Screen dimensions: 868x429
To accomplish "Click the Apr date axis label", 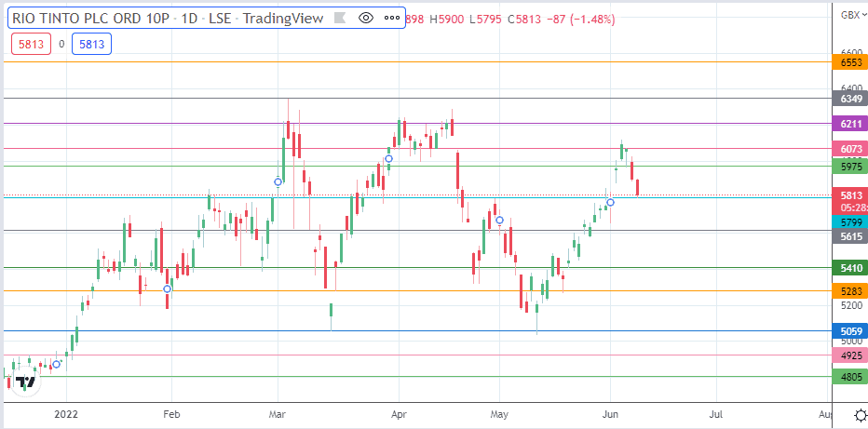I will click(x=399, y=414).
